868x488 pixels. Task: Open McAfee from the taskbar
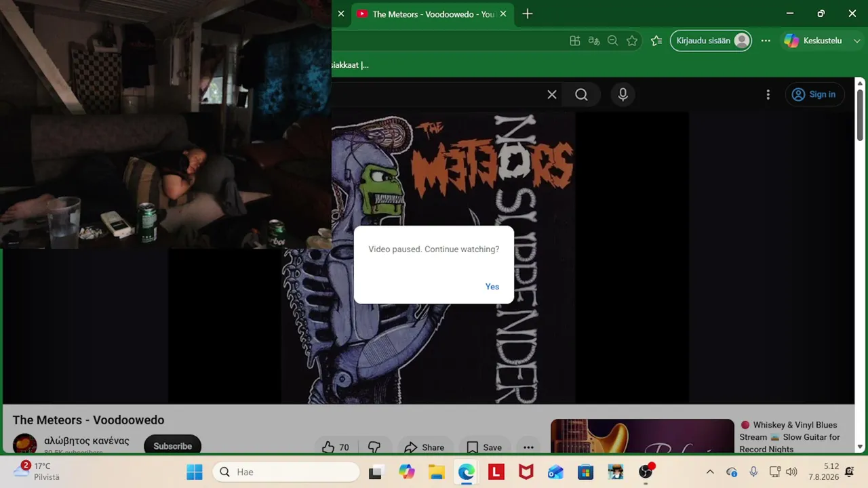pyautogui.click(x=526, y=472)
